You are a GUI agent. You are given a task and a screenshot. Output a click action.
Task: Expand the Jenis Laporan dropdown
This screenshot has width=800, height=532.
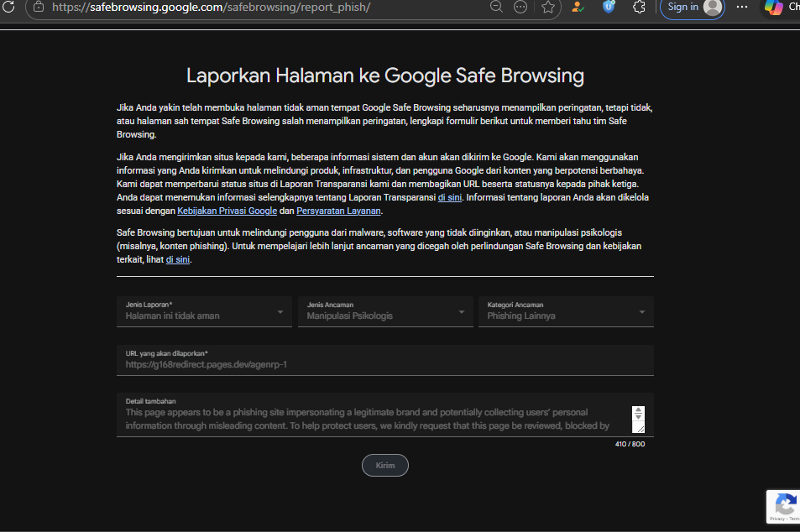pos(204,311)
